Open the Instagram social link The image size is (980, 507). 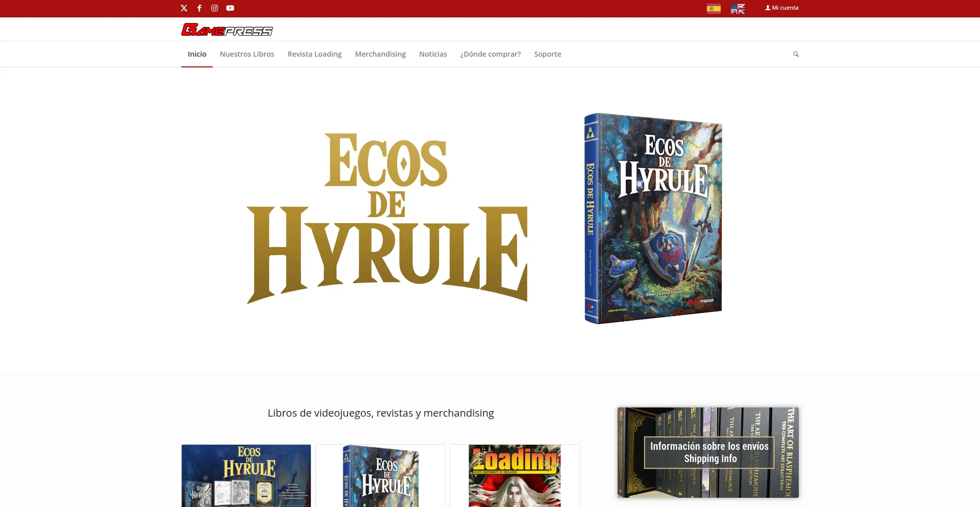[214, 8]
